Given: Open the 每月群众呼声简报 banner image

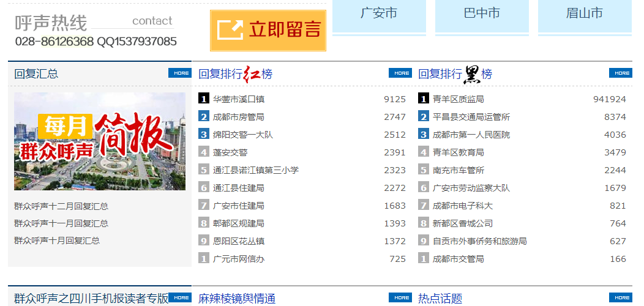Looking at the screenshot, I should [100, 141].
